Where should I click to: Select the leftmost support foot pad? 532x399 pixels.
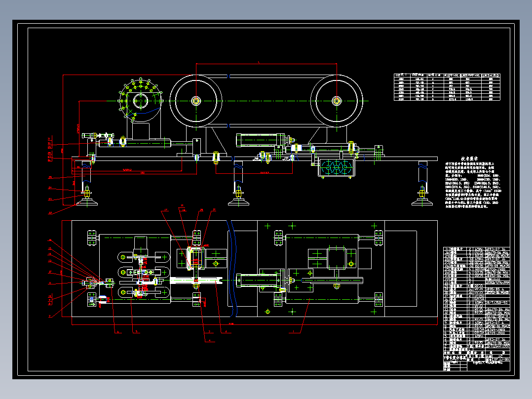tap(87, 203)
